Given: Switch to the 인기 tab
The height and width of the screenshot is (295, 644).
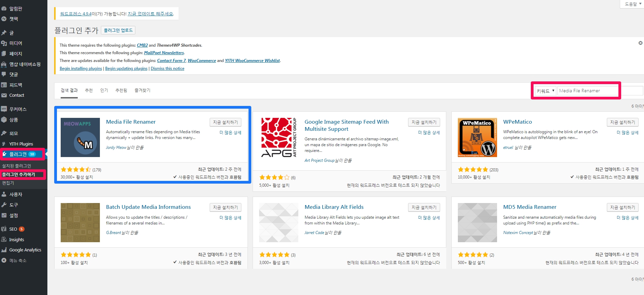Looking at the screenshot, I should 104,90.
